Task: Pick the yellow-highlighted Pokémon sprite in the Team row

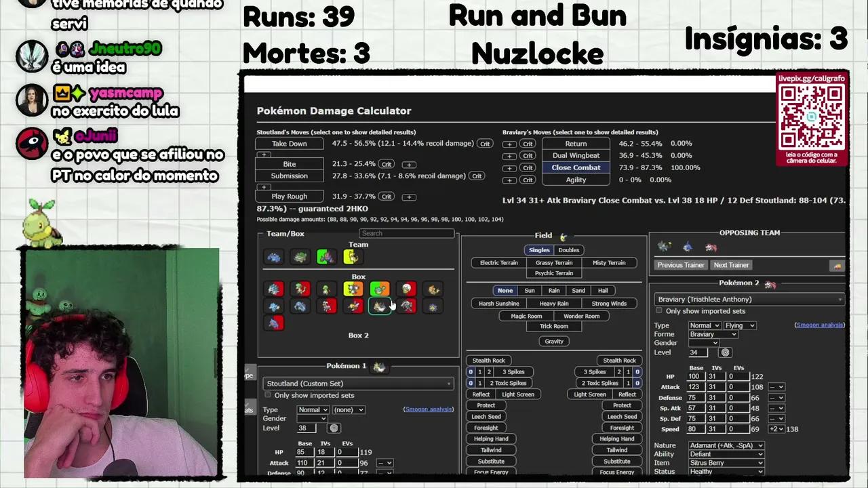Action: click(351, 257)
